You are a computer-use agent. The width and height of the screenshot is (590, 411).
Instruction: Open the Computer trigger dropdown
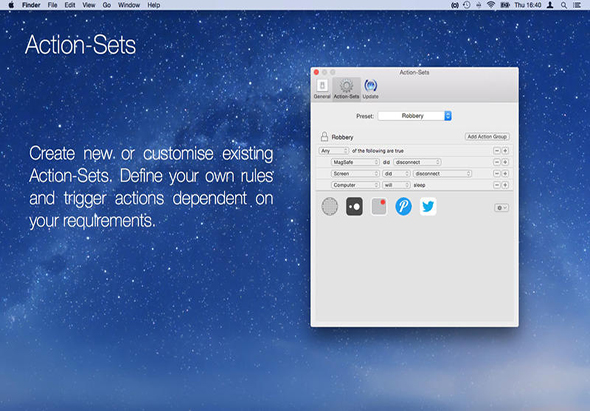click(x=355, y=185)
